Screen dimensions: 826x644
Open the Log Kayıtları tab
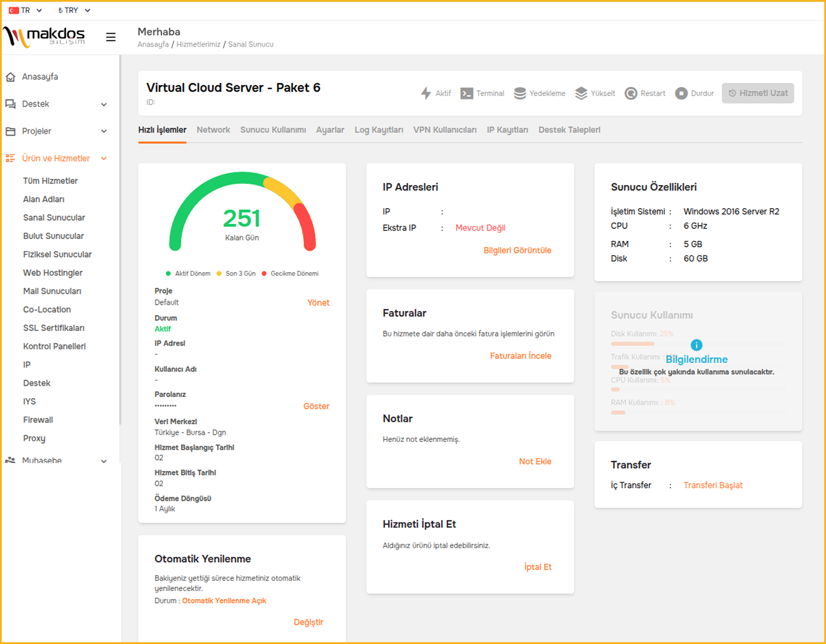coord(378,130)
